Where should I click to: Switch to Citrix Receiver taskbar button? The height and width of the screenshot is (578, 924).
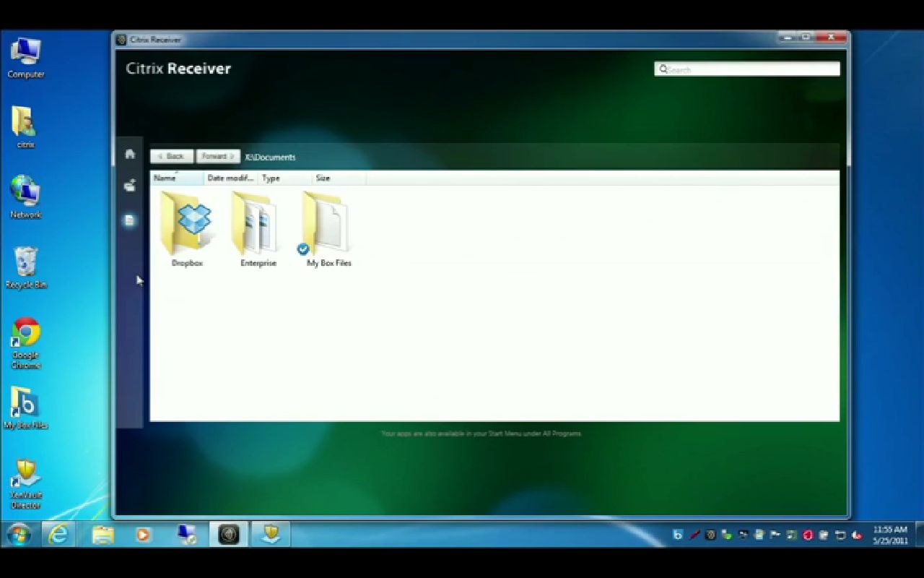point(229,535)
